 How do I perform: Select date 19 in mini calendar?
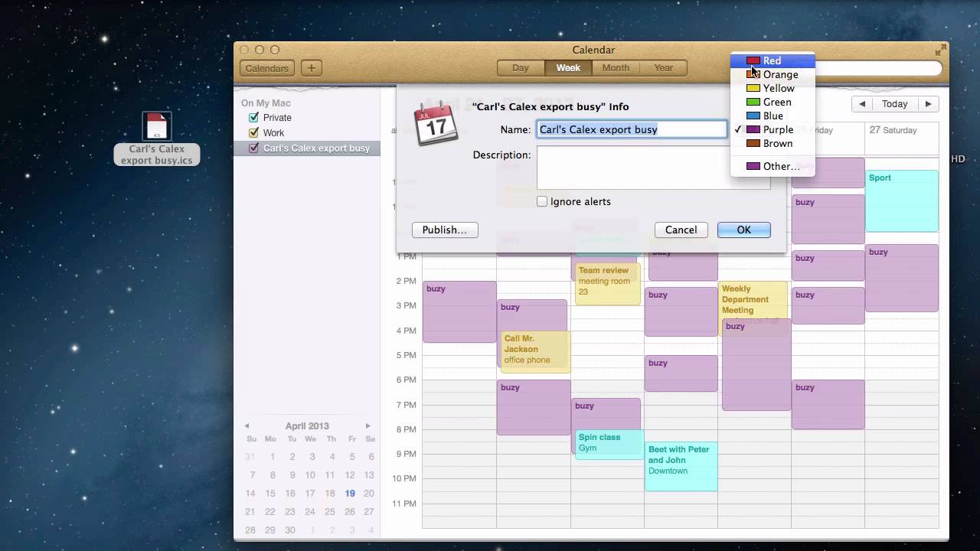(350, 494)
